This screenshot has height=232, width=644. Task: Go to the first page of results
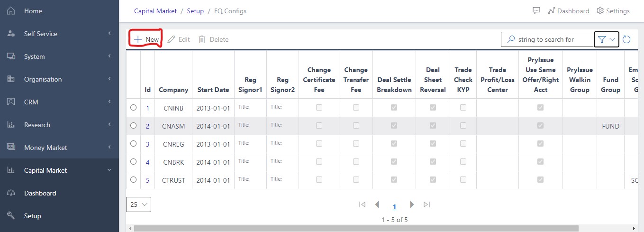click(x=362, y=204)
